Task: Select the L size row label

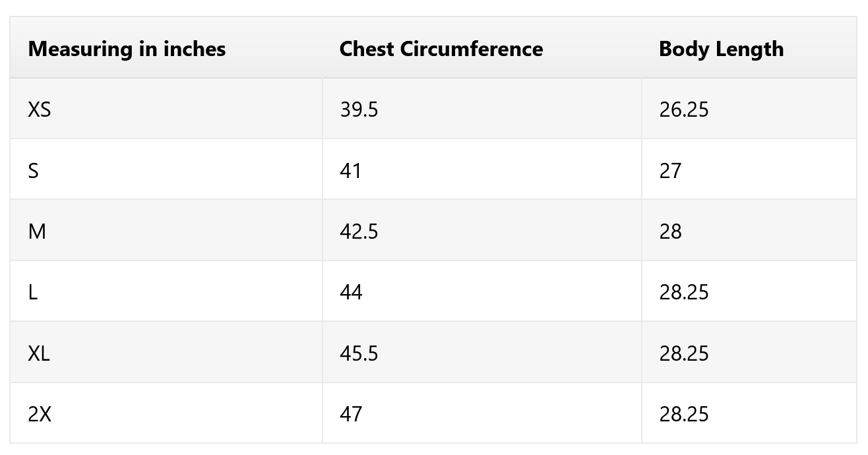Action: coord(33,292)
